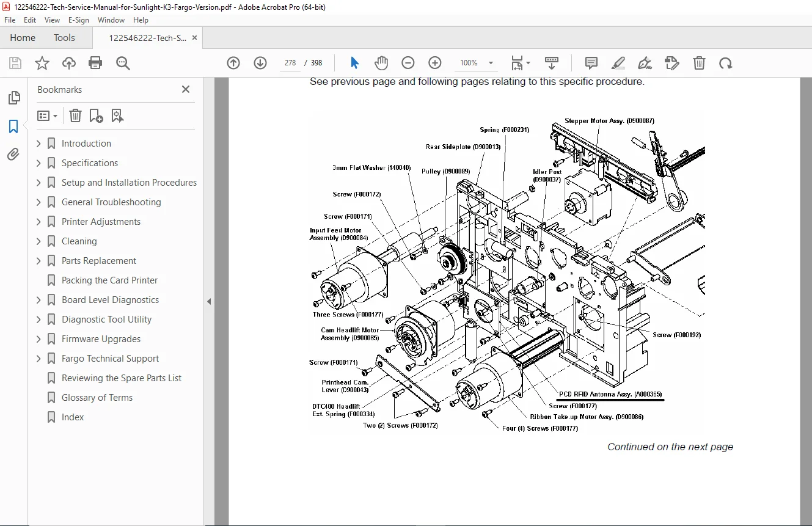The height and width of the screenshot is (526, 812).
Task: Choose the arrow selection tool
Action: pyautogui.click(x=354, y=63)
